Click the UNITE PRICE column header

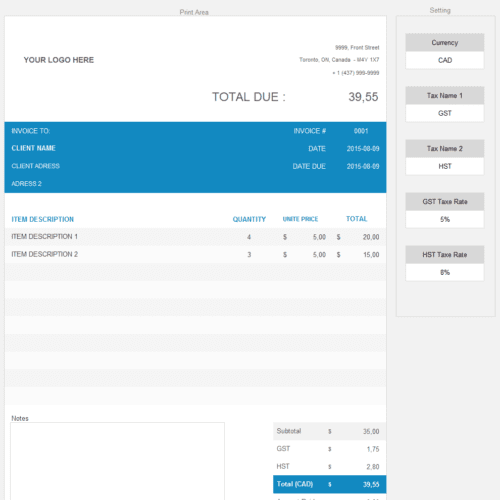tap(300, 219)
